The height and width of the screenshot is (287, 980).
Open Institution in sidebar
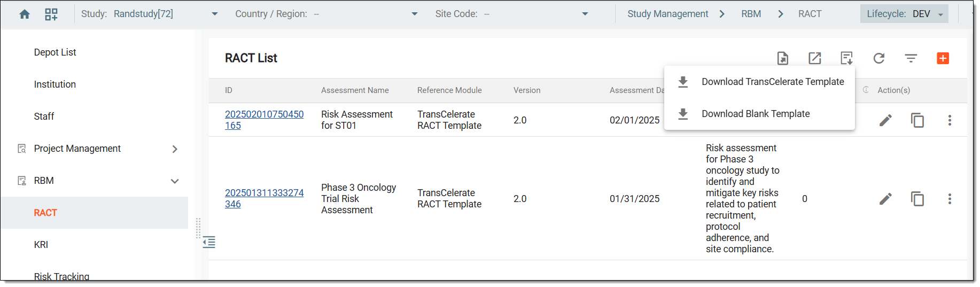tap(55, 84)
